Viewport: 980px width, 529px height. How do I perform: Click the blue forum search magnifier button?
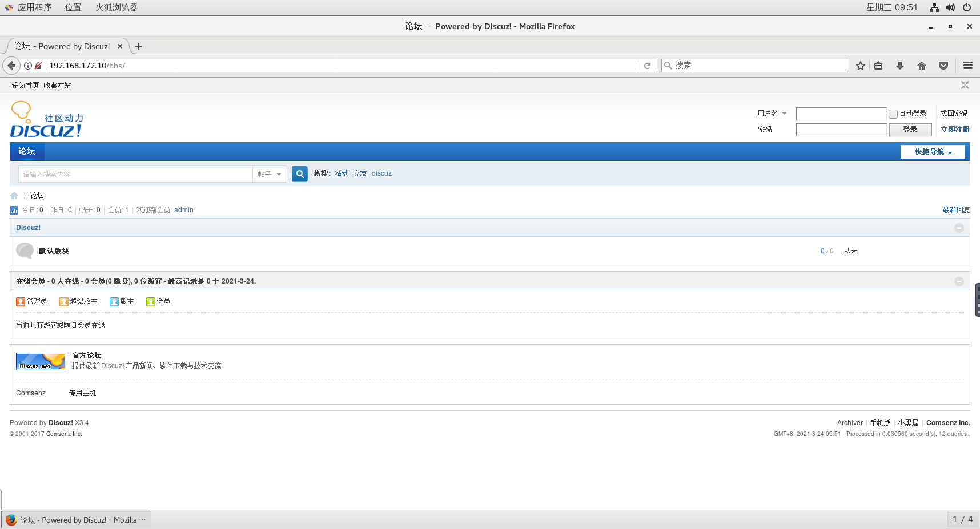tap(300, 174)
